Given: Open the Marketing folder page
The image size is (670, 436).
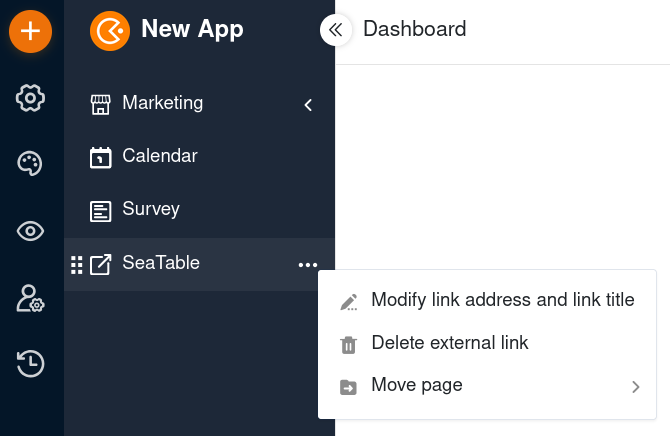Looking at the screenshot, I should pos(162,103).
